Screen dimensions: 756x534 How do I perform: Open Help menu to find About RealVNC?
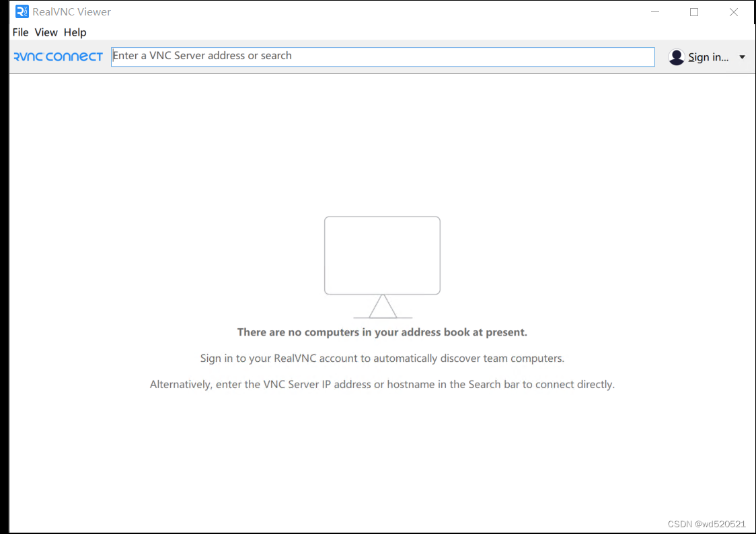coord(75,32)
